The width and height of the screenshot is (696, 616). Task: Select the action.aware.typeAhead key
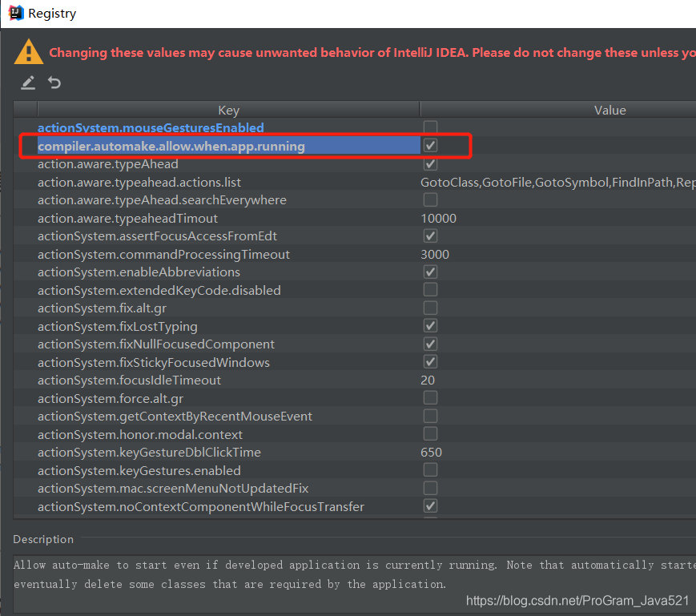click(x=108, y=164)
